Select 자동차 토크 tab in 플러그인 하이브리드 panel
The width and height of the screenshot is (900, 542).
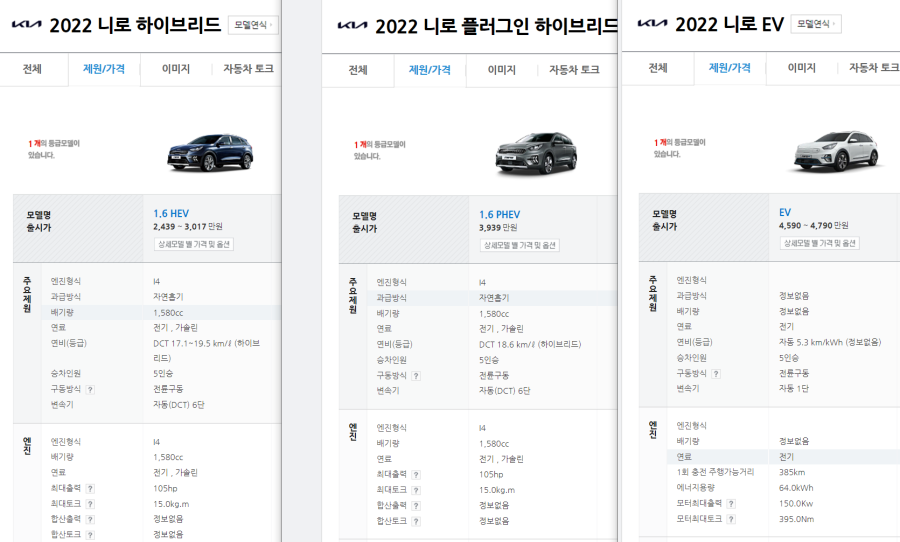(574, 70)
